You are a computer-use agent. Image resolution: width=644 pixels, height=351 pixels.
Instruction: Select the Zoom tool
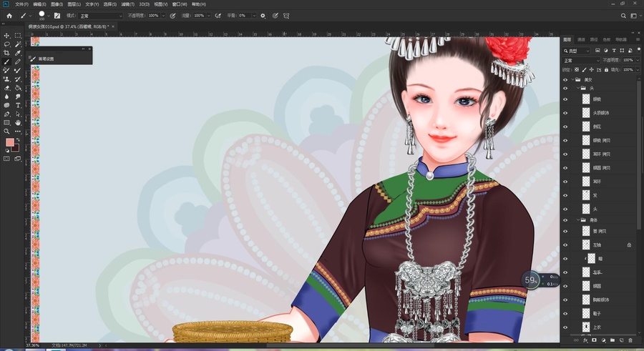point(6,132)
